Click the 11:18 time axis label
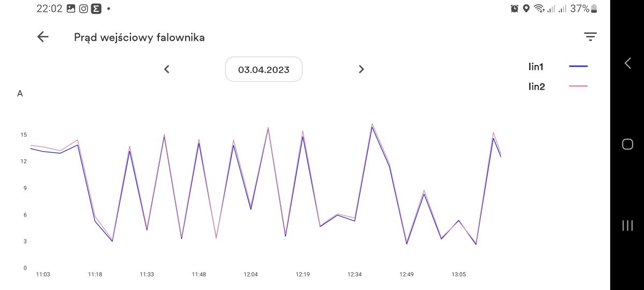 [x=95, y=274]
